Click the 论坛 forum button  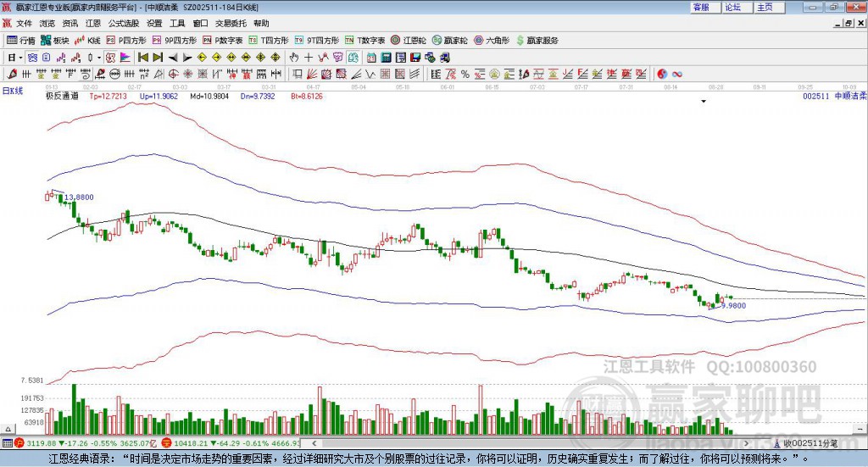point(737,7)
